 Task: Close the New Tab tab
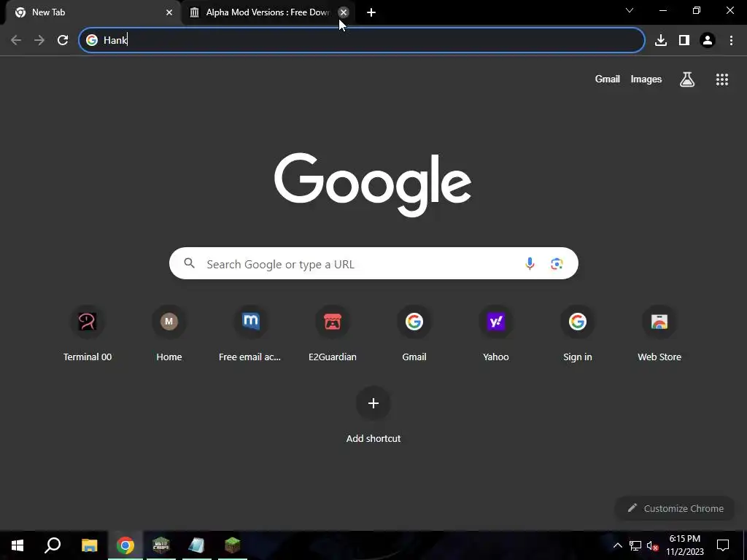pos(169,12)
